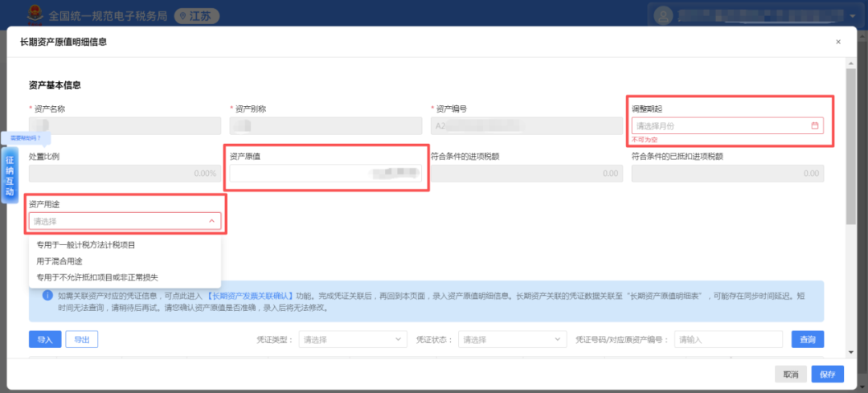
Task: Click the 保存 button
Action: coord(828,375)
